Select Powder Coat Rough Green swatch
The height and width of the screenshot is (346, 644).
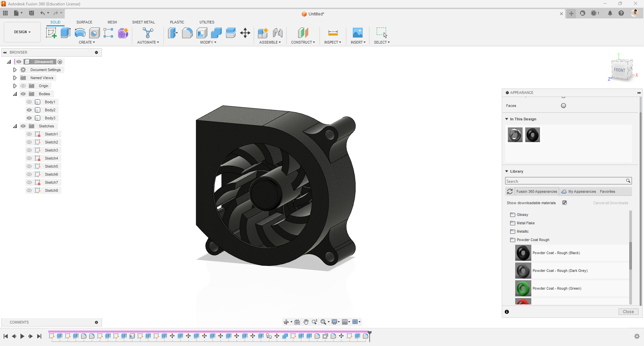coord(523,288)
